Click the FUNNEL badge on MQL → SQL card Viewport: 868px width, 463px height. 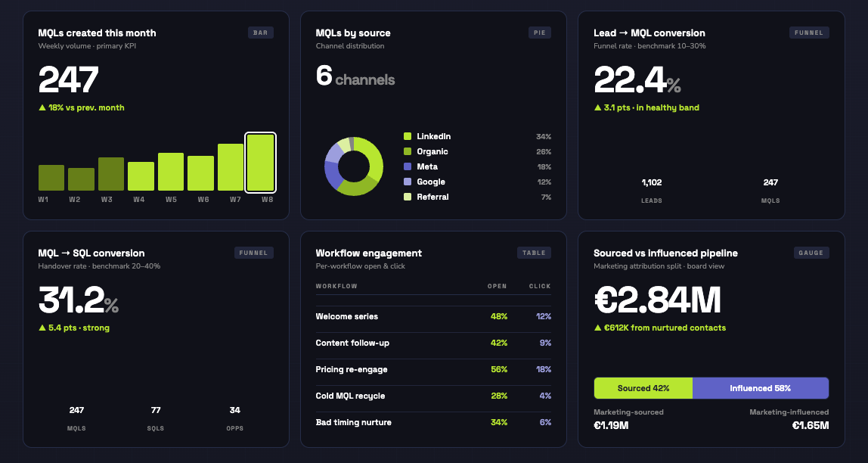pos(254,253)
